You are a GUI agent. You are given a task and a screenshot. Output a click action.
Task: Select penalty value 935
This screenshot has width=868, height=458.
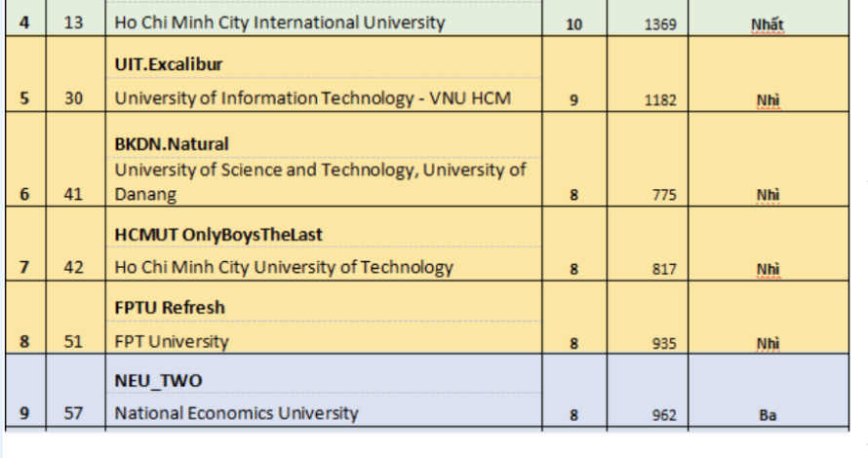click(x=664, y=343)
